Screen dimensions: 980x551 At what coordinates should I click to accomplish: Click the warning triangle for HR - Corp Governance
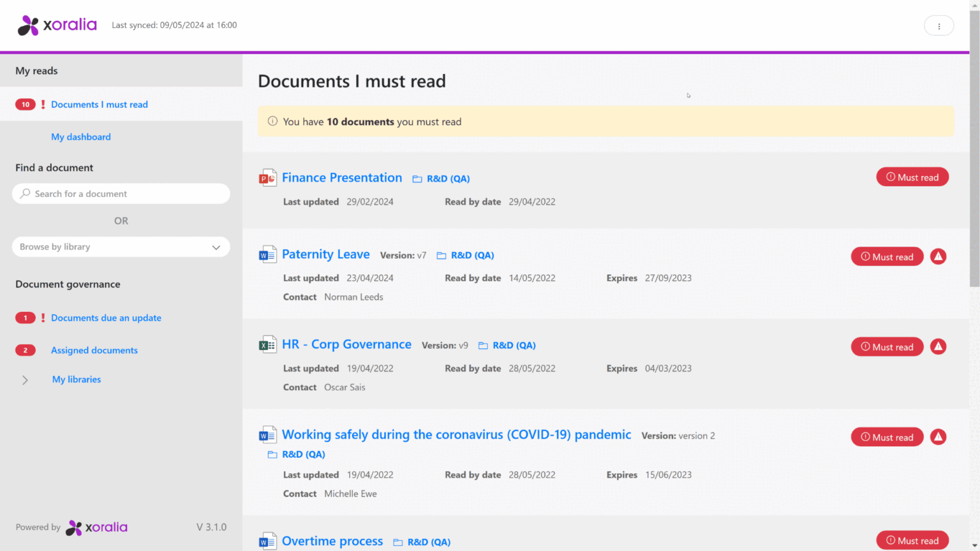pos(938,347)
